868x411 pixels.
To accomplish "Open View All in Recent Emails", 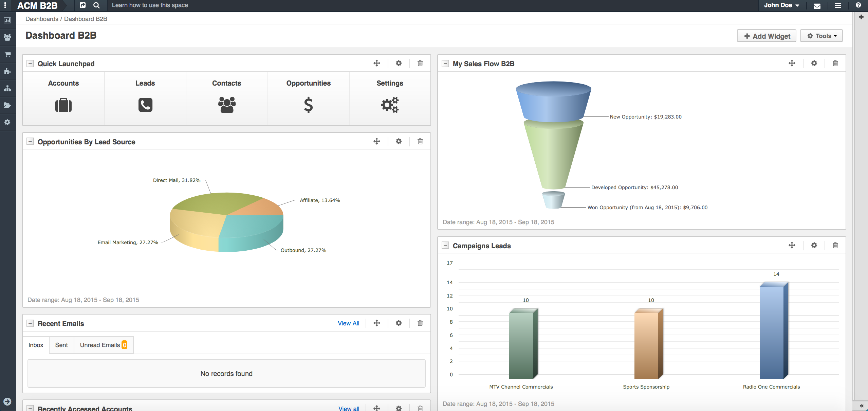I will coord(348,323).
